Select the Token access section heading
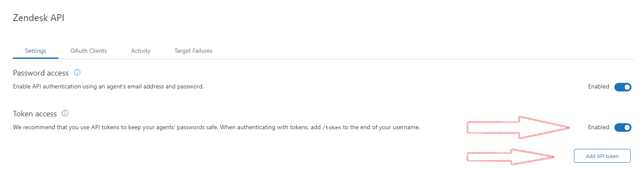 coord(35,114)
